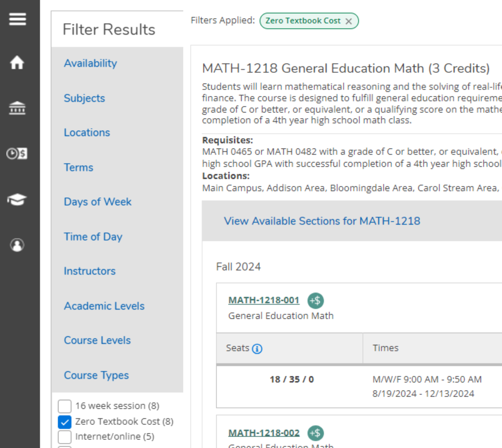Toggle View Available Sections for MATH-1218
This screenshot has width=502, height=448.
point(322,221)
